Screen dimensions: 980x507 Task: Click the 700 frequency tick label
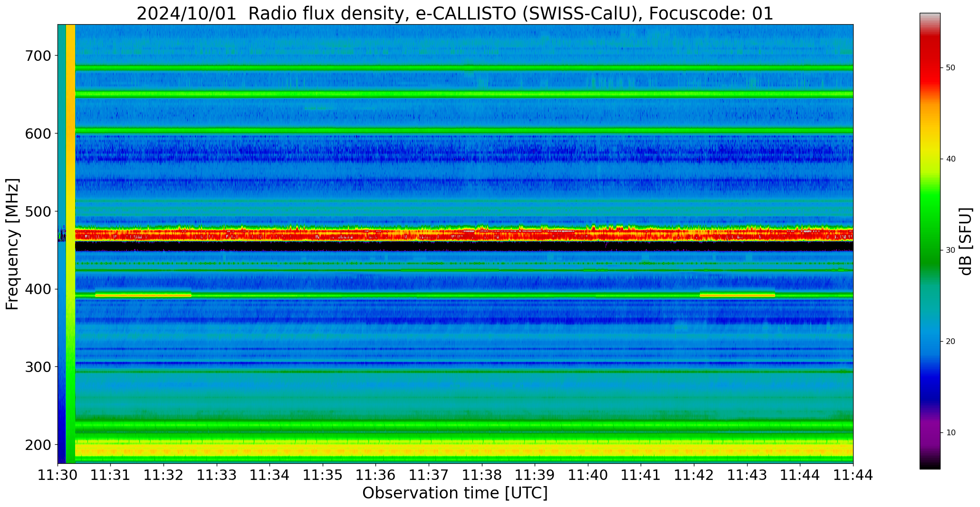[37, 56]
